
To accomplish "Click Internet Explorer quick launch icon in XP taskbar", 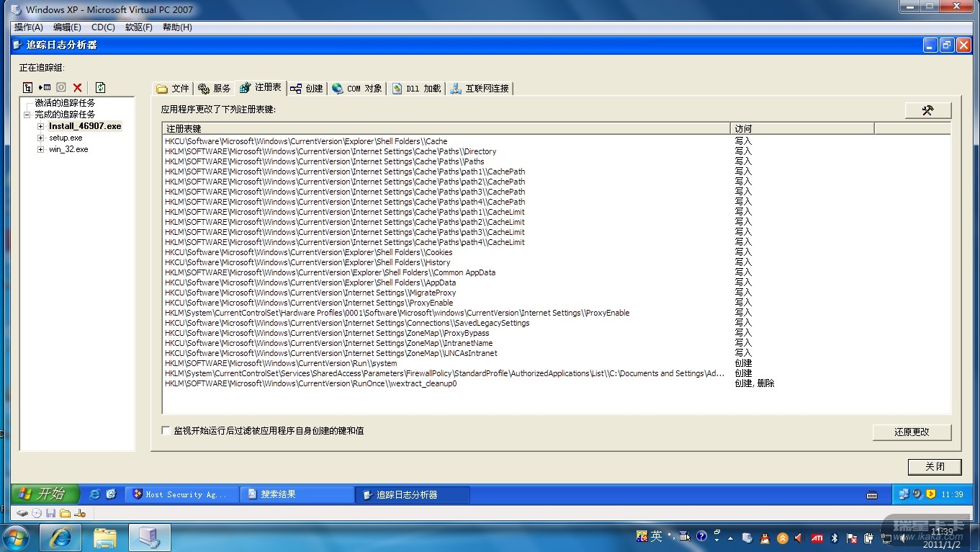I will pos(94,494).
